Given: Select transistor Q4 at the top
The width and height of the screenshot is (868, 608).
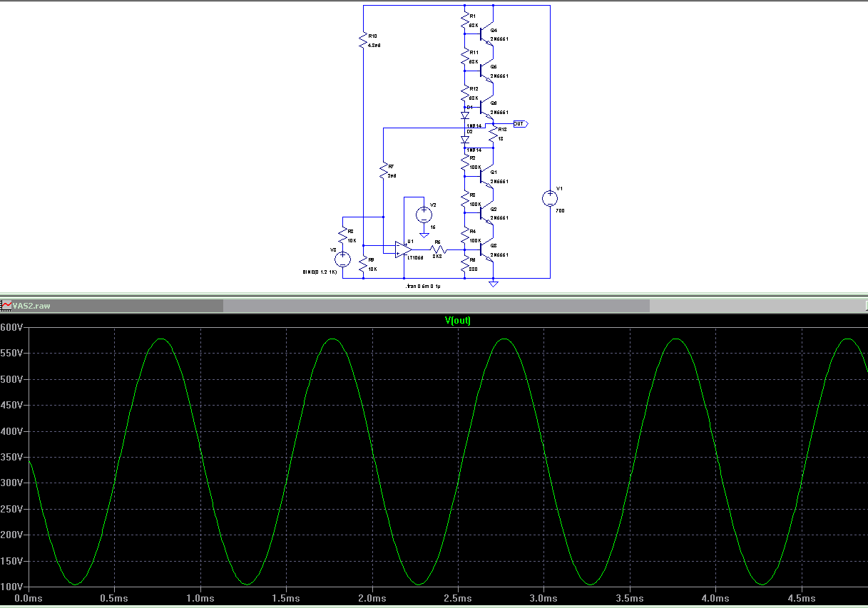Looking at the screenshot, I should pos(486,34).
